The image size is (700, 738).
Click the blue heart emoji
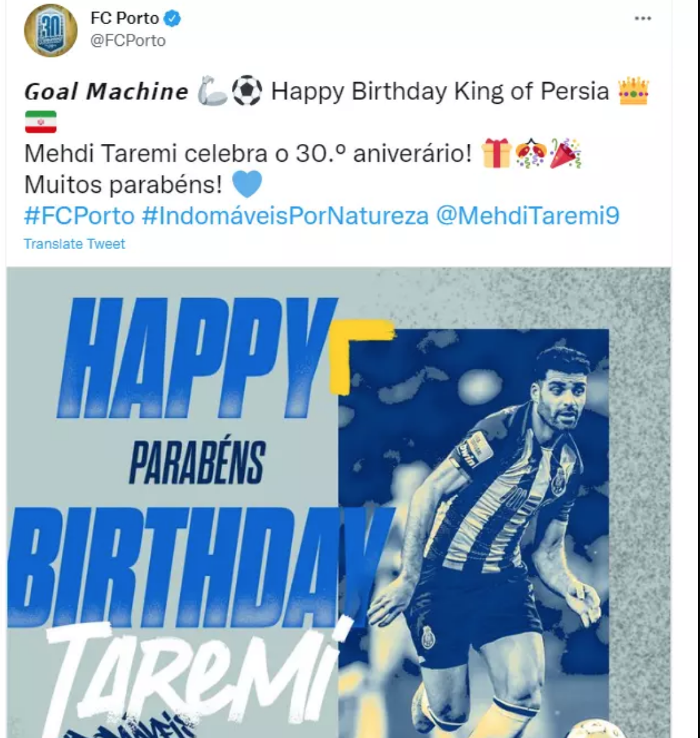246,185
